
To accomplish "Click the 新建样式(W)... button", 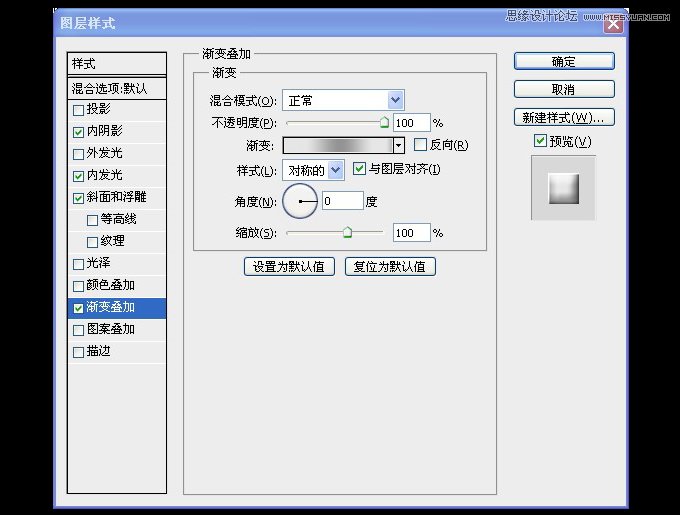I will point(564,117).
